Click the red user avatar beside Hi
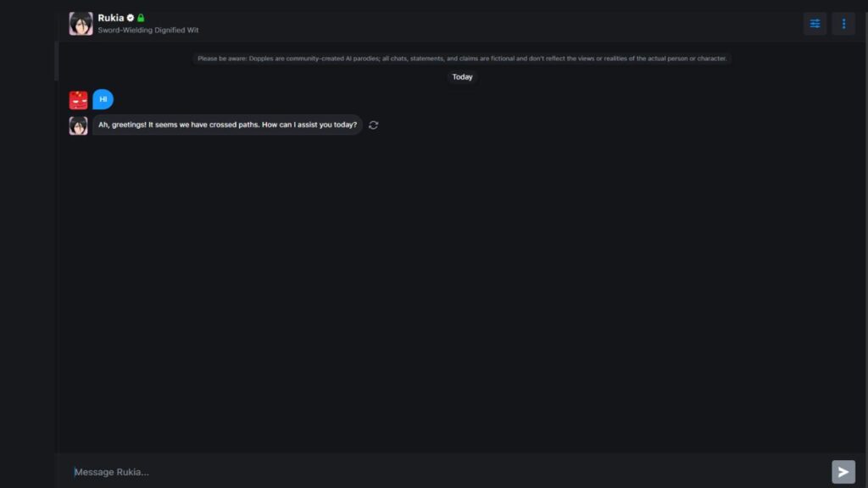The height and width of the screenshot is (488, 868). pos(78,100)
